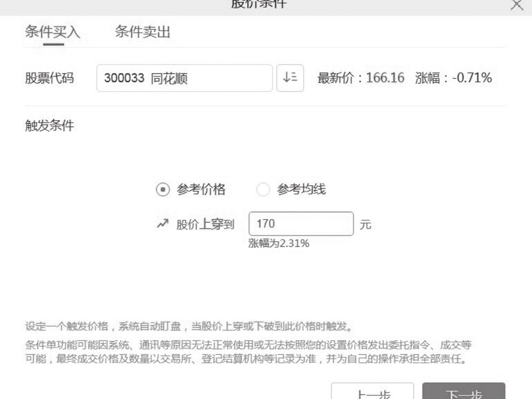Click the 设定一个触发价格 description line
The height and width of the screenshot is (399, 532).
click(x=189, y=327)
